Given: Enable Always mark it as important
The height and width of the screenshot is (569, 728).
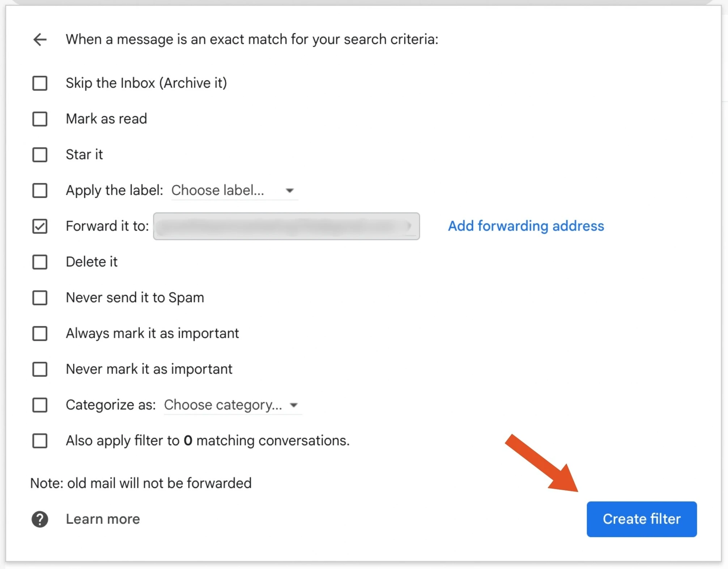Looking at the screenshot, I should 40,333.
